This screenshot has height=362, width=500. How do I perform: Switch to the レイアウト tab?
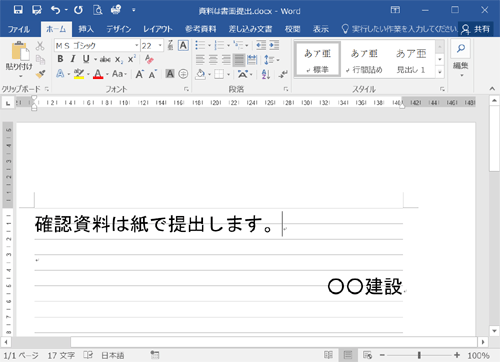(x=158, y=29)
